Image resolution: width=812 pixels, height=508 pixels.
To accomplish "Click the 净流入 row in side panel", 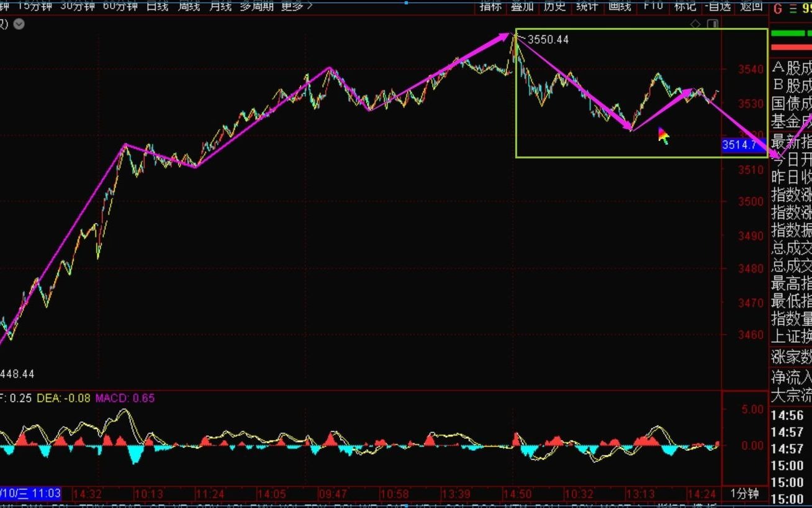I will click(791, 377).
